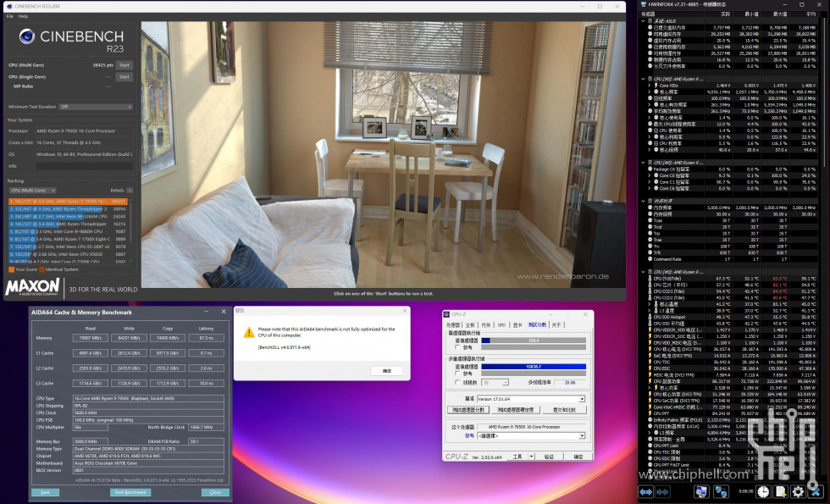Click the Identical System legend swatch
The width and height of the screenshot is (830, 504).
41,269
